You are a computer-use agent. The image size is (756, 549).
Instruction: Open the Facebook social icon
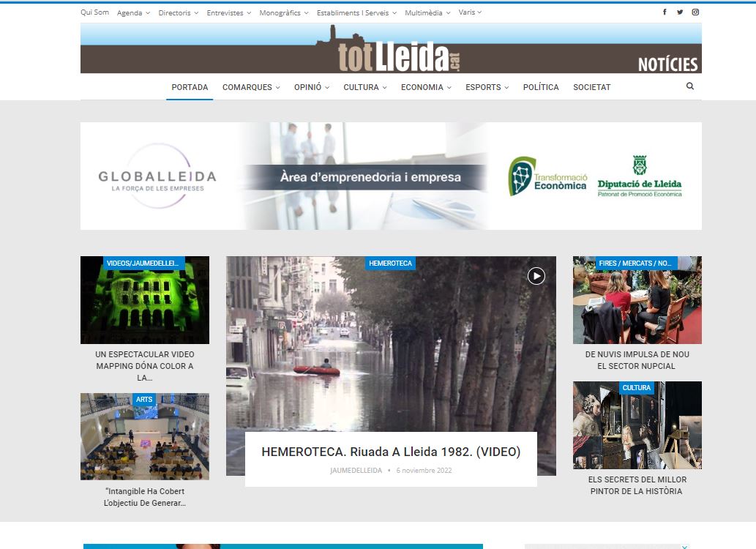[665, 12]
